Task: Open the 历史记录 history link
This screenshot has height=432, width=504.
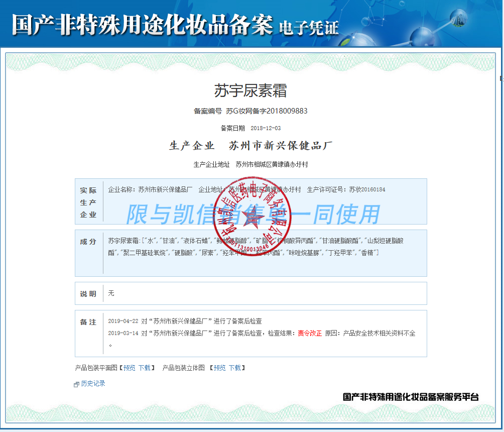Action: point(93,384)
